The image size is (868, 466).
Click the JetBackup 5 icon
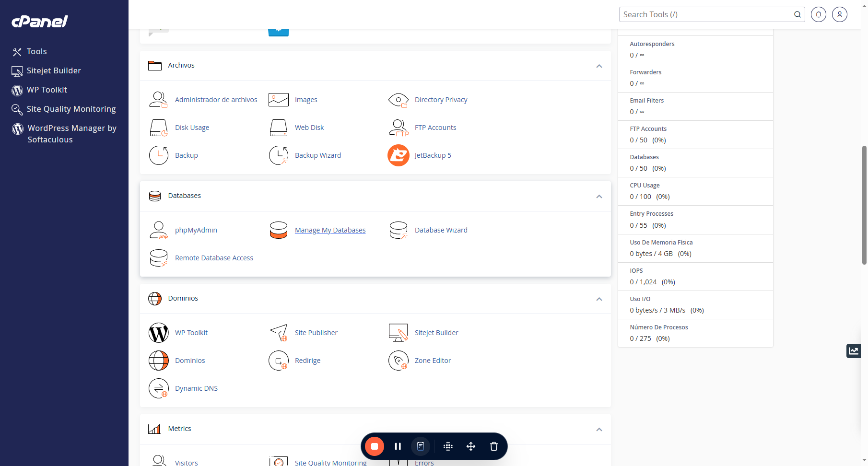pyautogui.click(x=399, y=155)
